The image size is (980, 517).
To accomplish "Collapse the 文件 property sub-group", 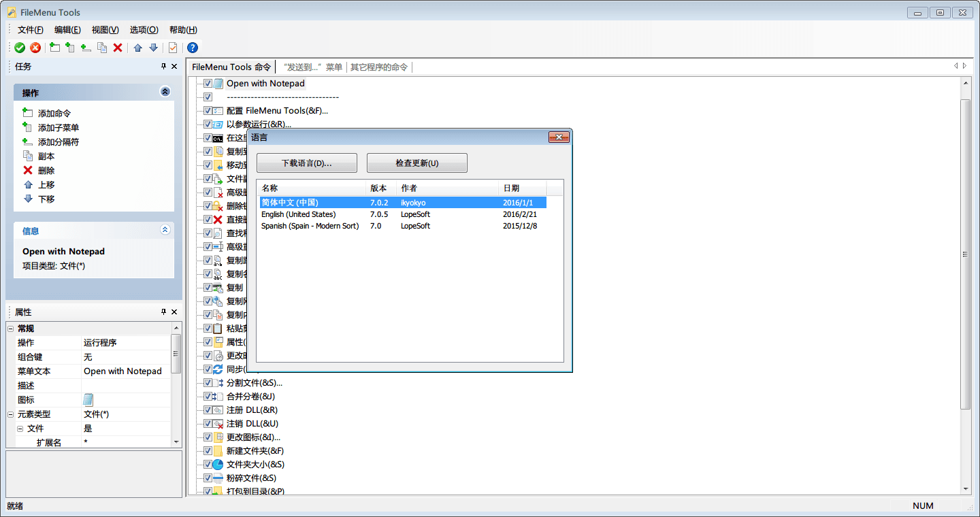I will [x=20, y=429].
